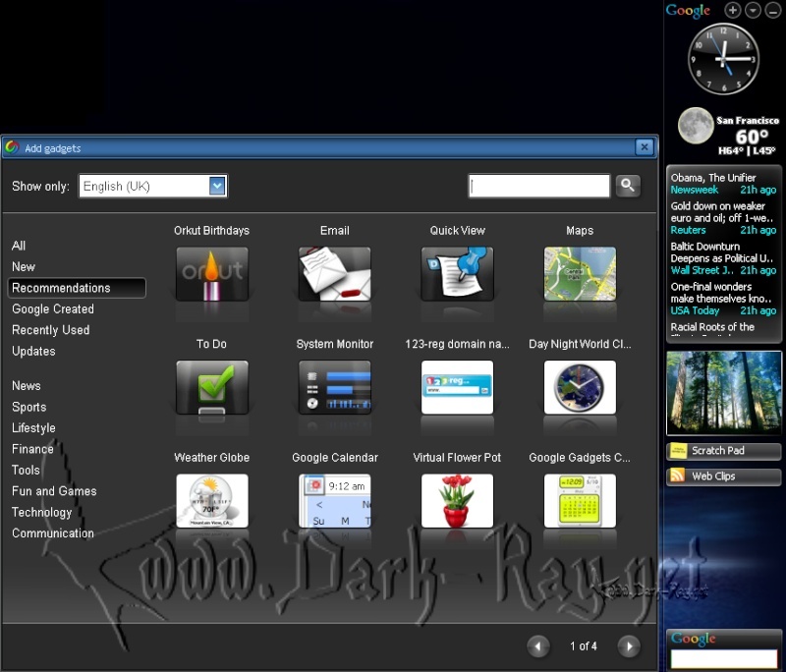Click the USA Today source link
The image size is (786, 672).
click(695, 310)
